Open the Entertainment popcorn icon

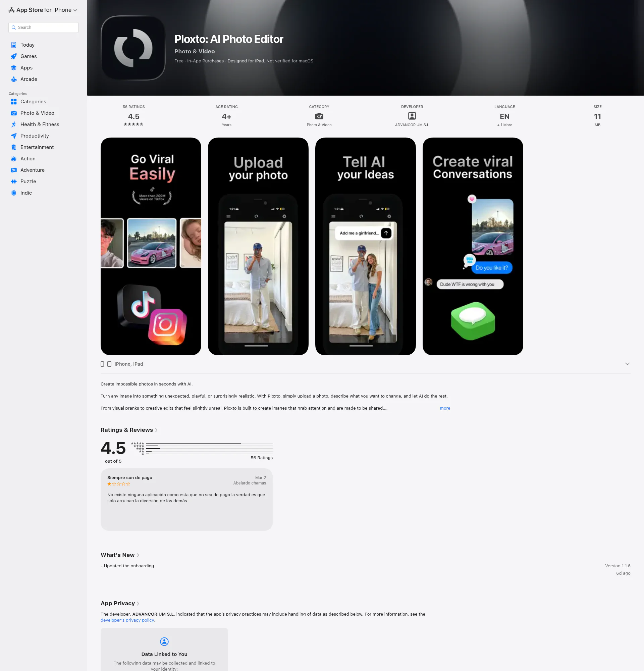click(x=14, y=147)
